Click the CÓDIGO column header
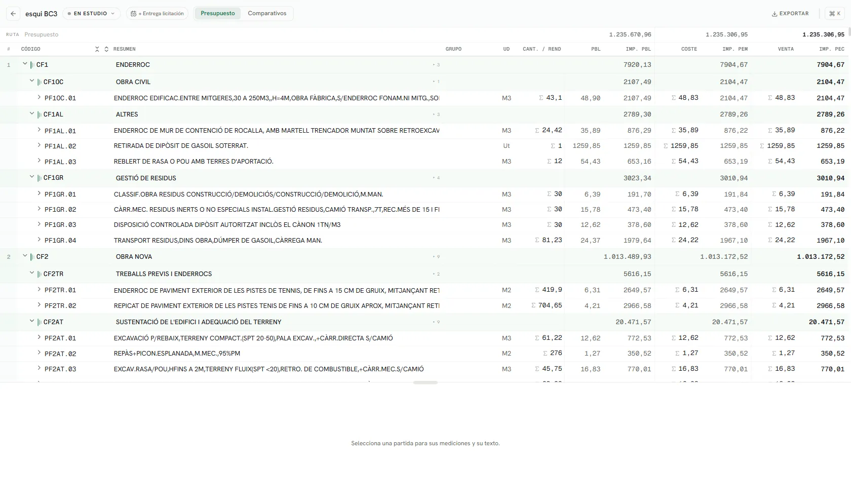Viewport: 851px width, 504px height. pyautogui.click(x=30, y=49)
